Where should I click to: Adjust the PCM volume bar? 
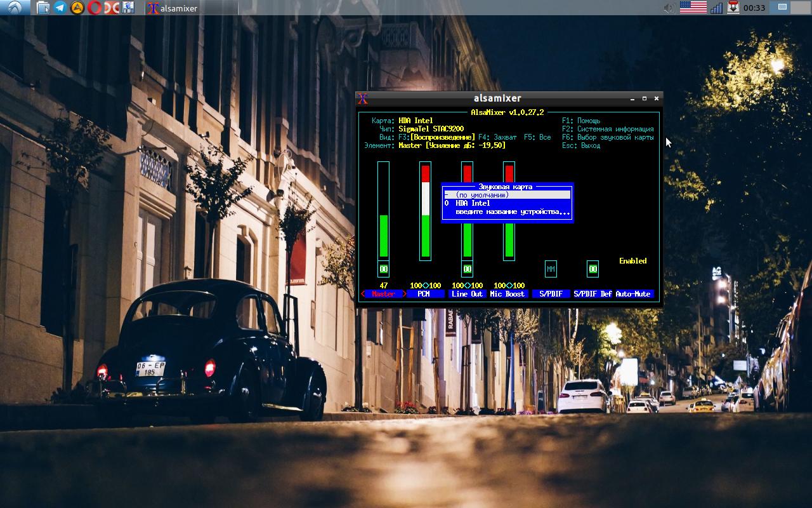(x=425, y=211)
